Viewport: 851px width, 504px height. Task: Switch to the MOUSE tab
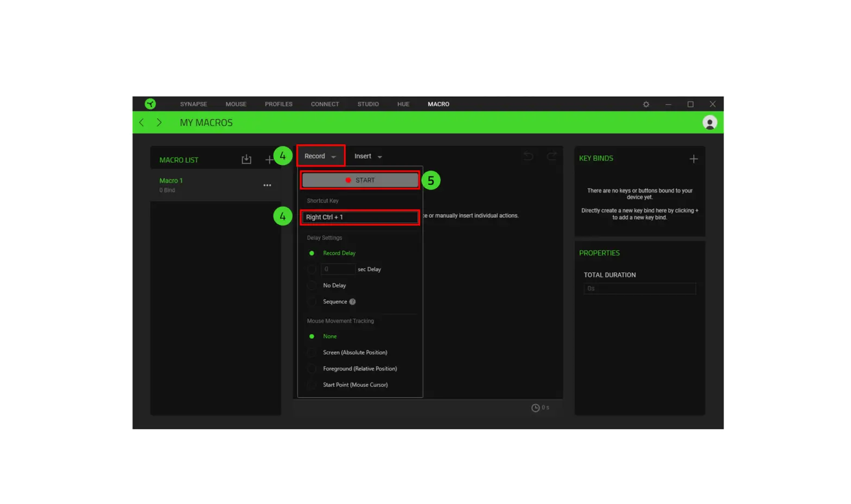point(236,104)
